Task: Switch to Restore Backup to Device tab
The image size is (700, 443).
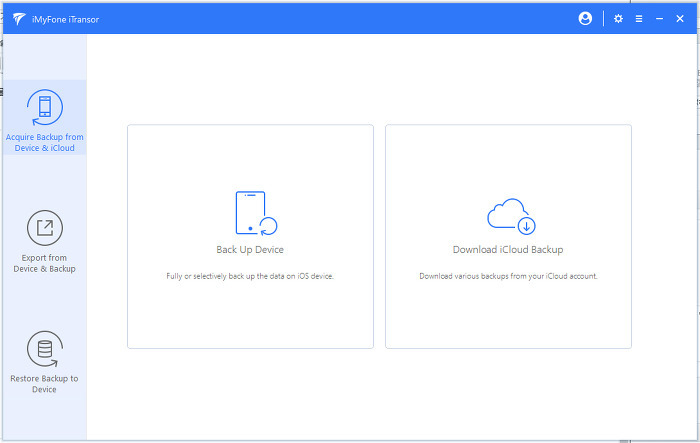Action: coord(45,362)
